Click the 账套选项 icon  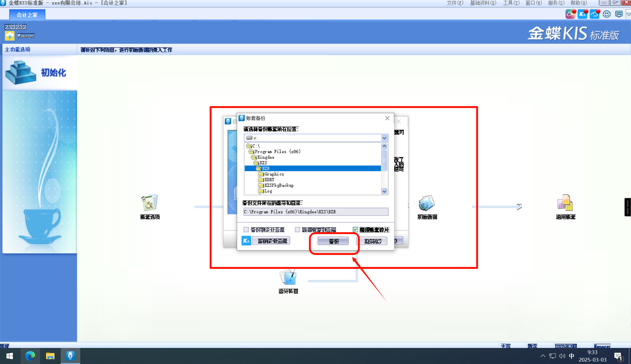click(150, 203)
